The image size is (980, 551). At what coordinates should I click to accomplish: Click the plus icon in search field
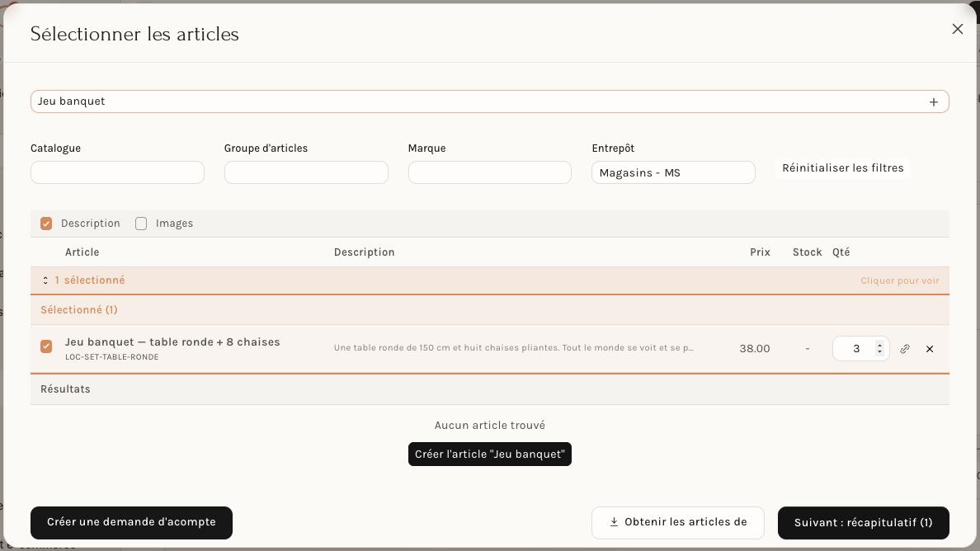(x=933, y=101)
